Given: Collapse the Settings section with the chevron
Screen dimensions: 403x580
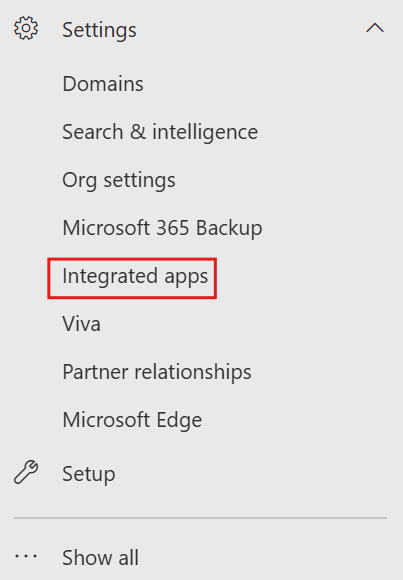Looking at the screenshot, I should (375, 28).
